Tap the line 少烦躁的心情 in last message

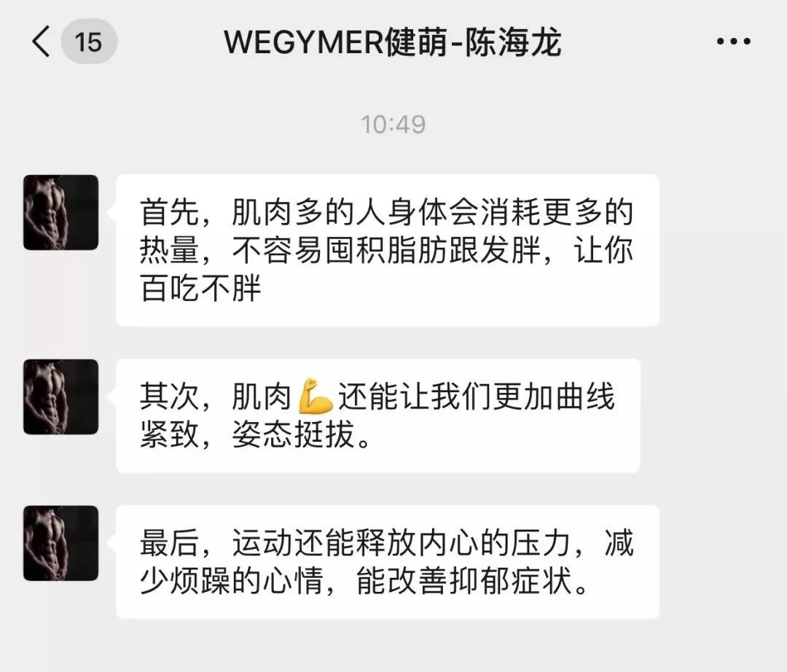(x=232, y=581)
